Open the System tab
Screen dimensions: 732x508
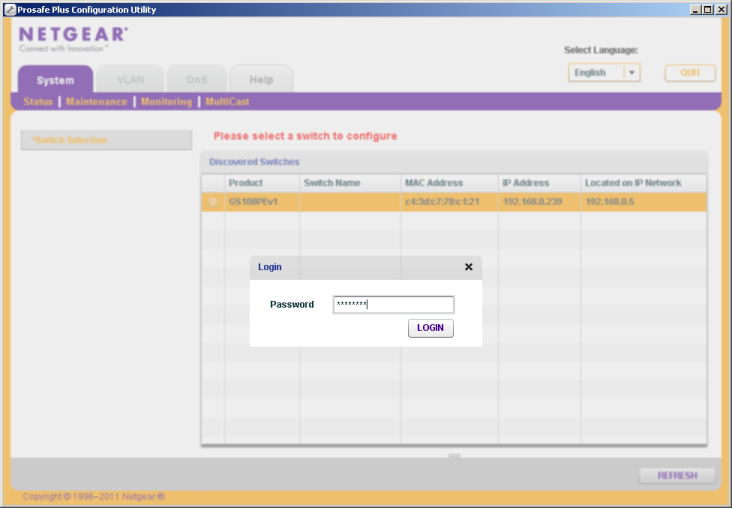55,80
